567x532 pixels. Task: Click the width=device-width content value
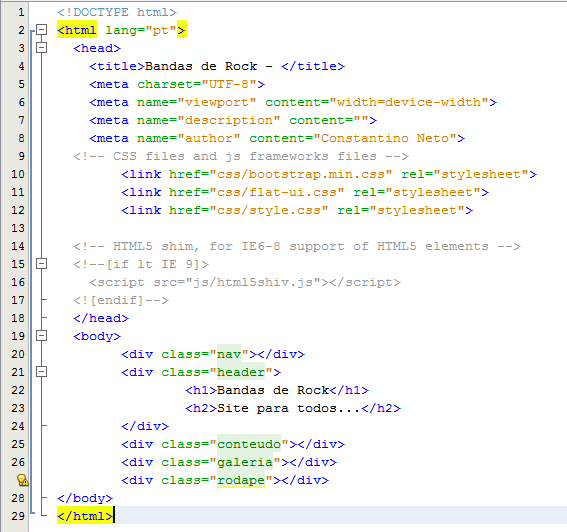pos(409,102)
